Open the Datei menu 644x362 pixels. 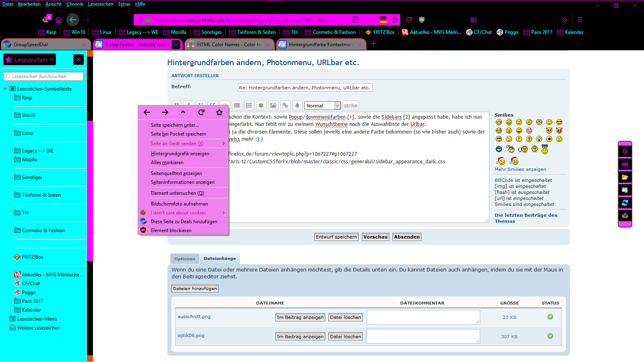(8, 4)
